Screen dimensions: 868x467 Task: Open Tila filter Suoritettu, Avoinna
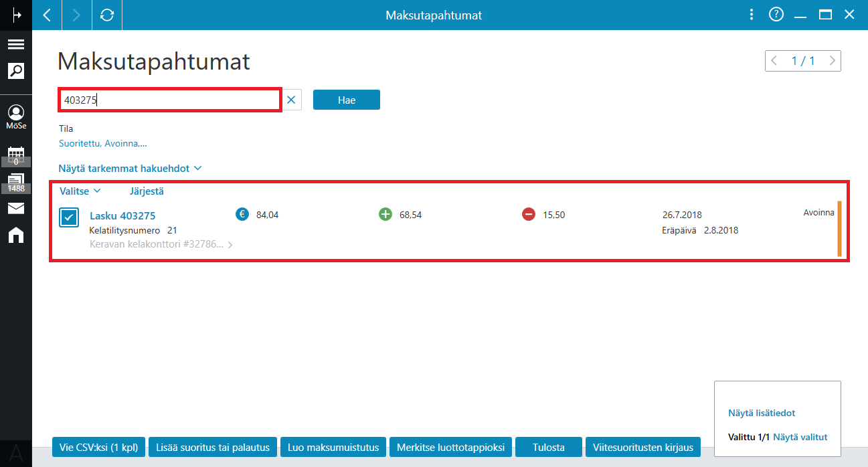tap(103, 143)
